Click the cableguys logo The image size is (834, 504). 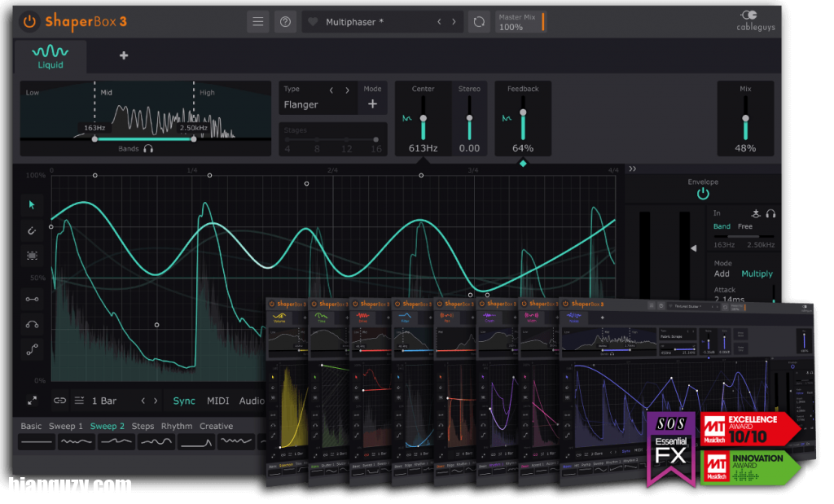(x=756, y=20)
